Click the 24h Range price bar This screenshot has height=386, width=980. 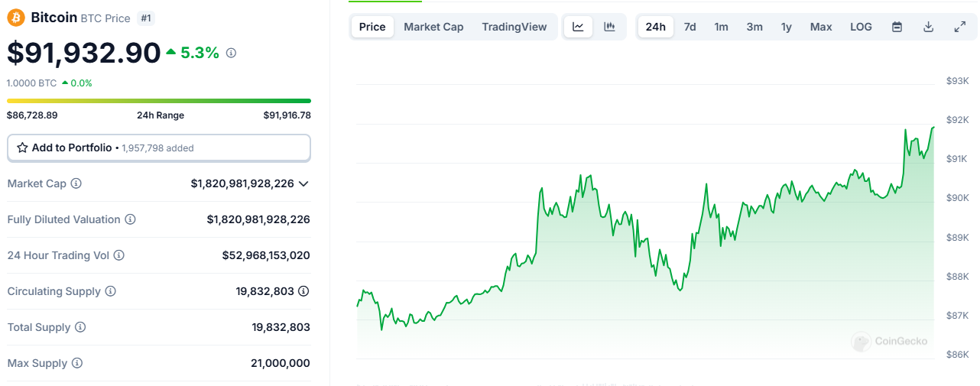(158, 100)
